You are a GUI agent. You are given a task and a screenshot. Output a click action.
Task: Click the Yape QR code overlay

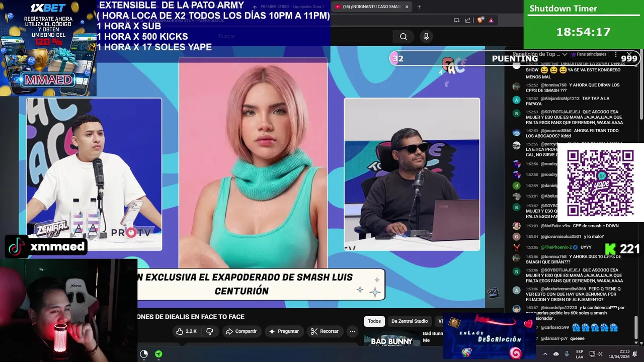[600, 183]
